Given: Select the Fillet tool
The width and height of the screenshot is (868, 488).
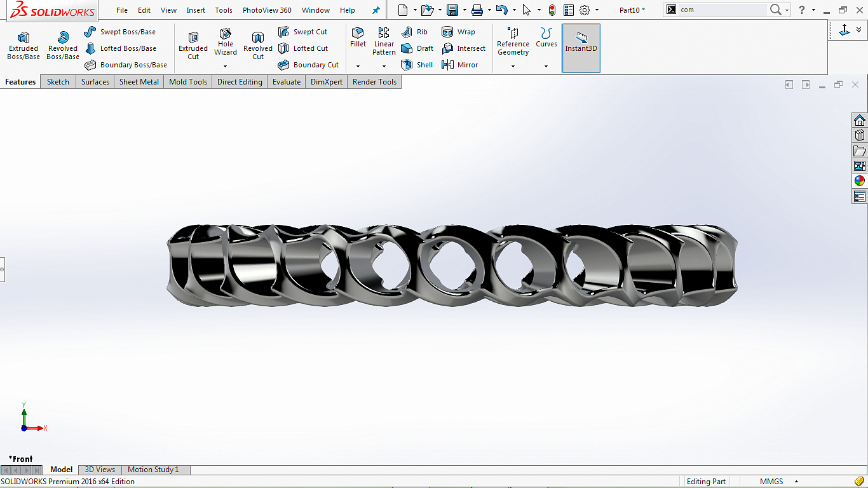Looking at the screenshot, I should (358, 38).
